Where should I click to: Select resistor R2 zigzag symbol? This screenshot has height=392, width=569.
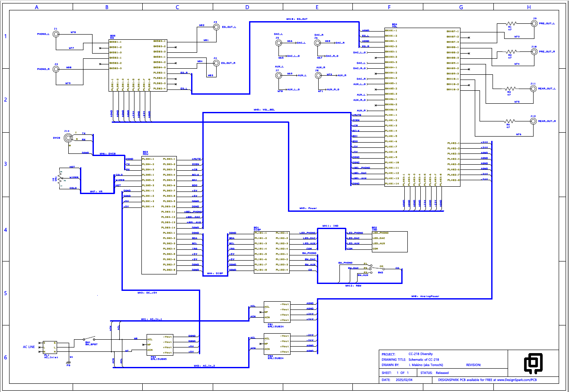511,51
